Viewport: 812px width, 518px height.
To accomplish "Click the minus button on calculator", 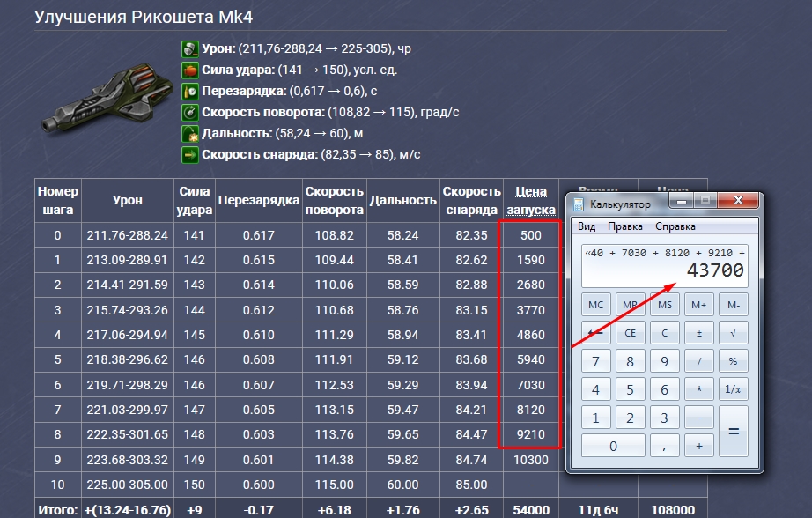I will (698, 418).
